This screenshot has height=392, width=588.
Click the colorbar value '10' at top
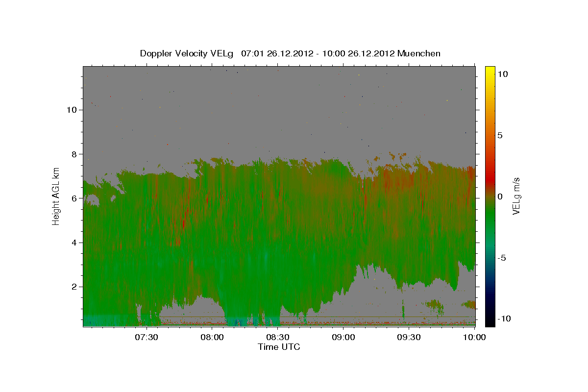click(x=502, y=74)
